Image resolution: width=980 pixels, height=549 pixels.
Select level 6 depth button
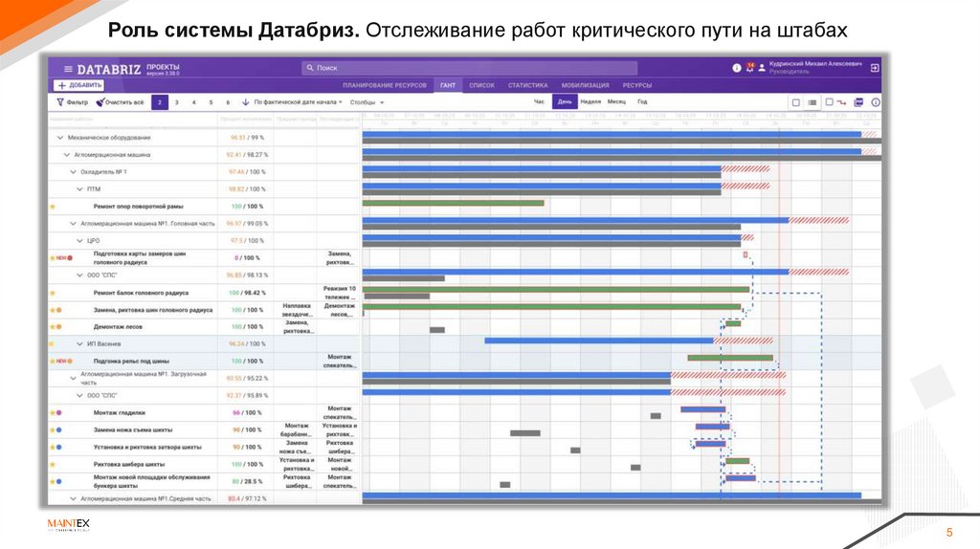(x=228, y=102)
